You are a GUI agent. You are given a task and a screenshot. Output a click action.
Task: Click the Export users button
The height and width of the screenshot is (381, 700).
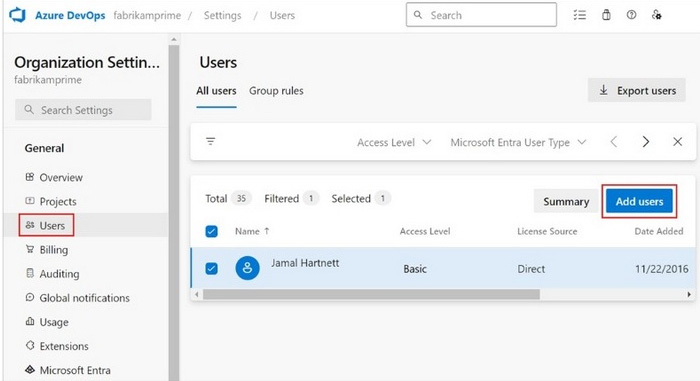pos(637,91)
